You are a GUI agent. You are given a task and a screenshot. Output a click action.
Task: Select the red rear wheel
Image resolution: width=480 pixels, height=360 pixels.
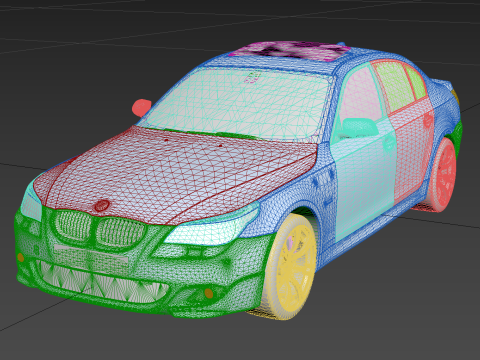point(442,175)
